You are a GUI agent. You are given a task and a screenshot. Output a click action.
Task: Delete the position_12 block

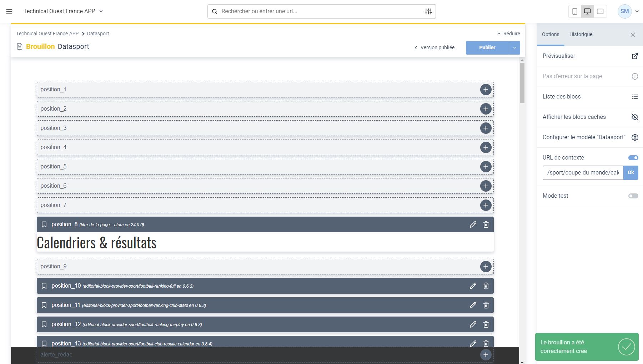486,324
